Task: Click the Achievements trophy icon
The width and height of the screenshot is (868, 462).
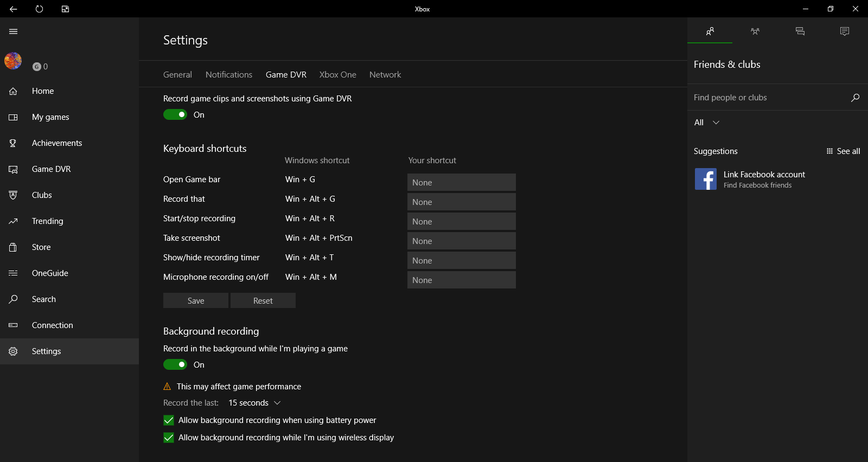Action: pos(13,143)
